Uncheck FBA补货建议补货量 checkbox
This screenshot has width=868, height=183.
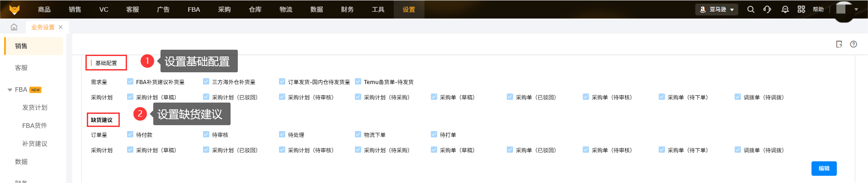coord(130,82)
